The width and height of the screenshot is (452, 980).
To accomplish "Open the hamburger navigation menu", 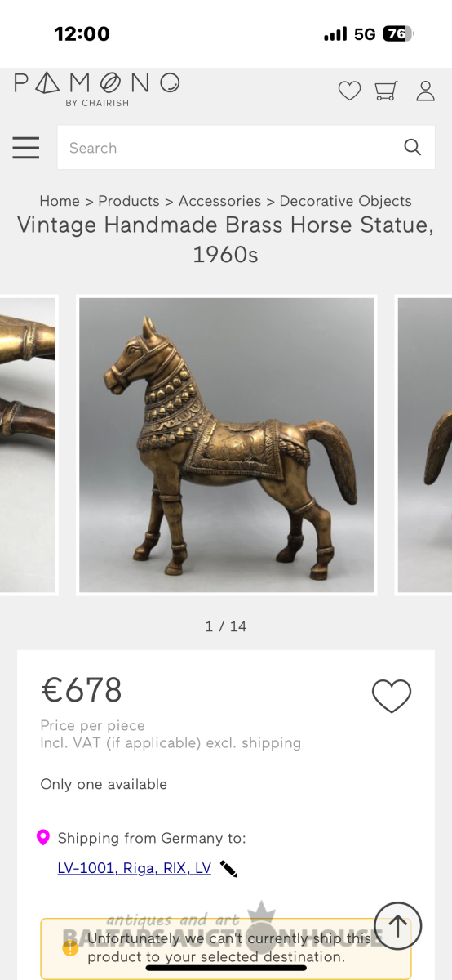I will click(26, 148).
